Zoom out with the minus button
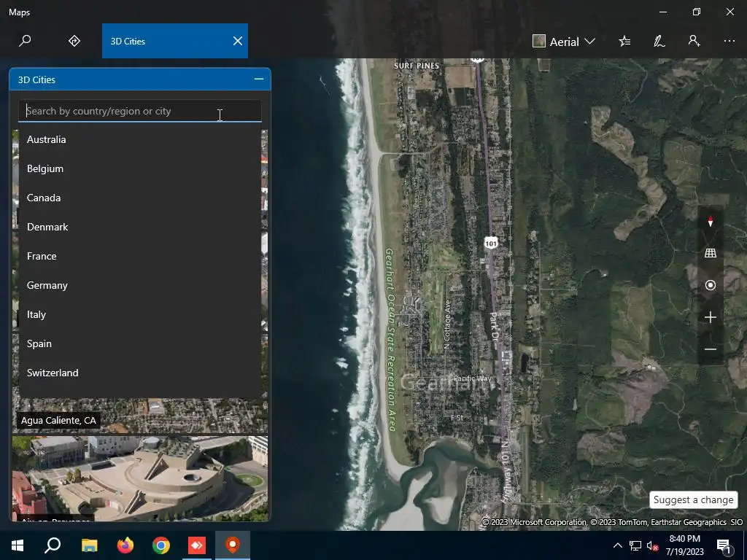 (711, 349)
